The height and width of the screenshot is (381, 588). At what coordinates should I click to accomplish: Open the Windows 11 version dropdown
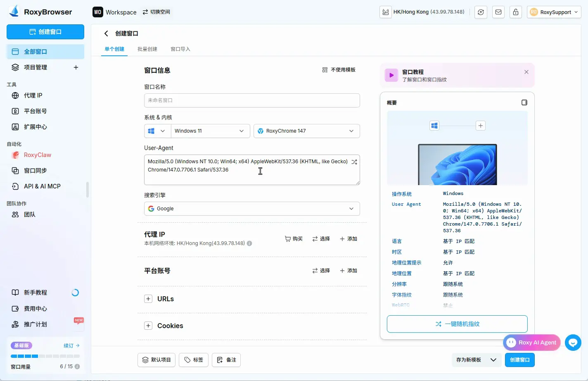coord(210,131)
